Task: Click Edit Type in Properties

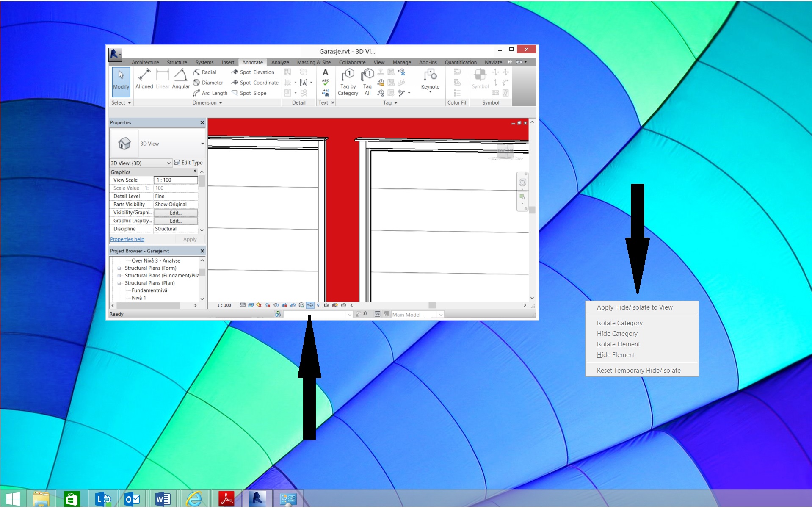Action: click(188, 163)
